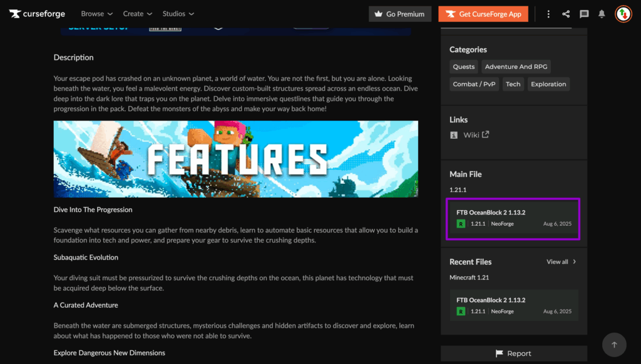Click Get CurseForge App button
641x364 pixels.
483,13
